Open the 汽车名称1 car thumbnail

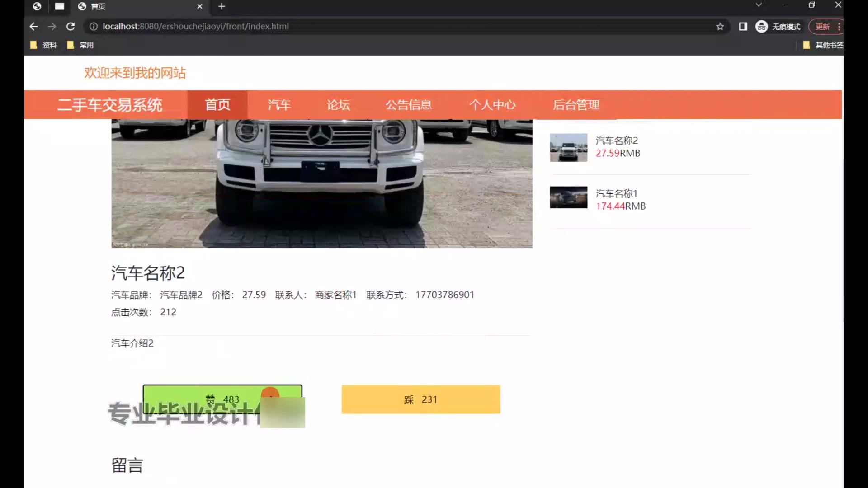pos(568,197)
